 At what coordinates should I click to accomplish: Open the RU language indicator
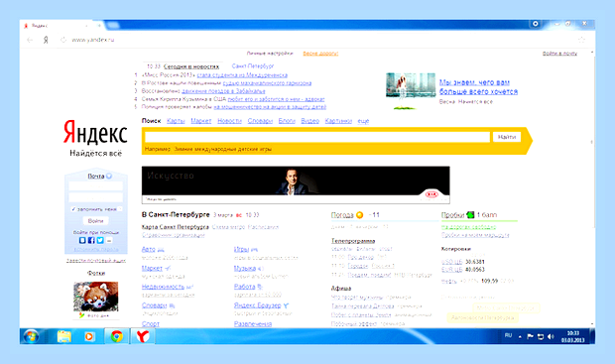tap(508, 336)
